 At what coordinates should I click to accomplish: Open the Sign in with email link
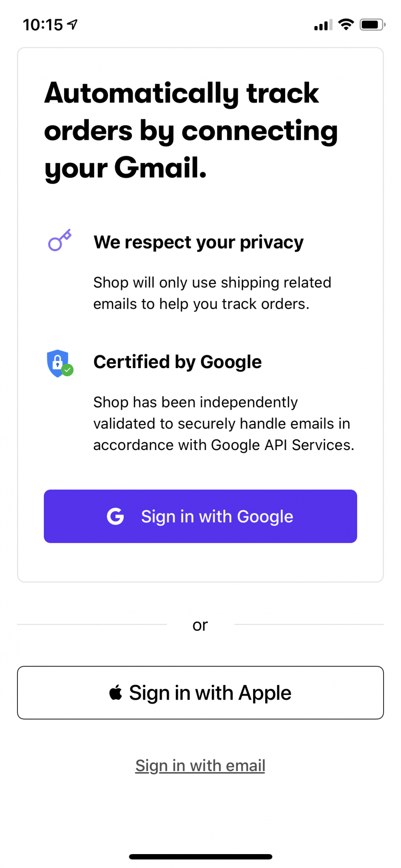200,766
